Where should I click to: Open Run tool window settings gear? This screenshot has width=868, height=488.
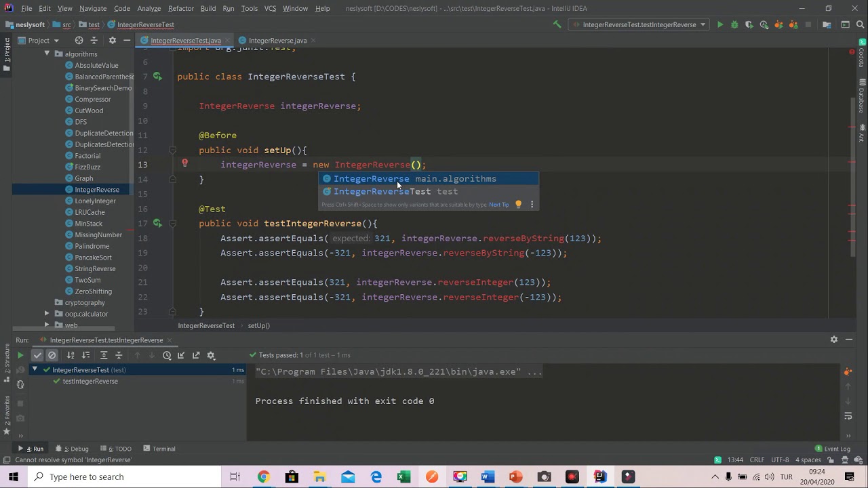[834, 340]
